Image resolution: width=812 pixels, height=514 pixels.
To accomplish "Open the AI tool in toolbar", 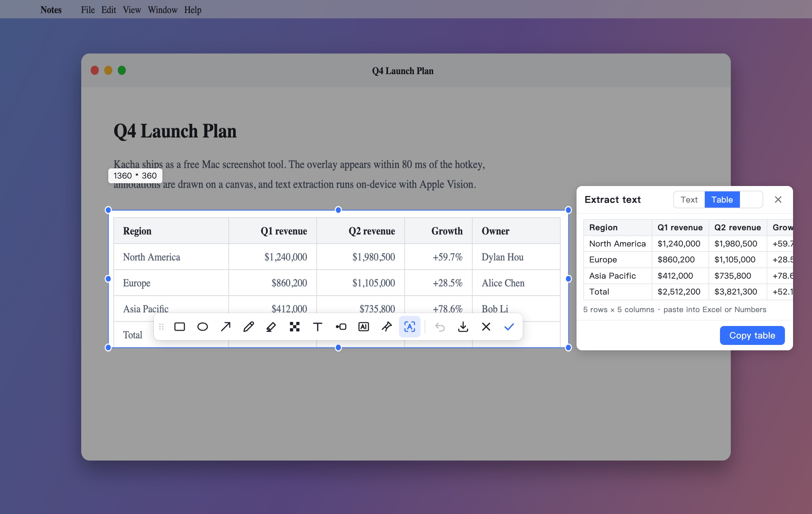I will 363,327.
